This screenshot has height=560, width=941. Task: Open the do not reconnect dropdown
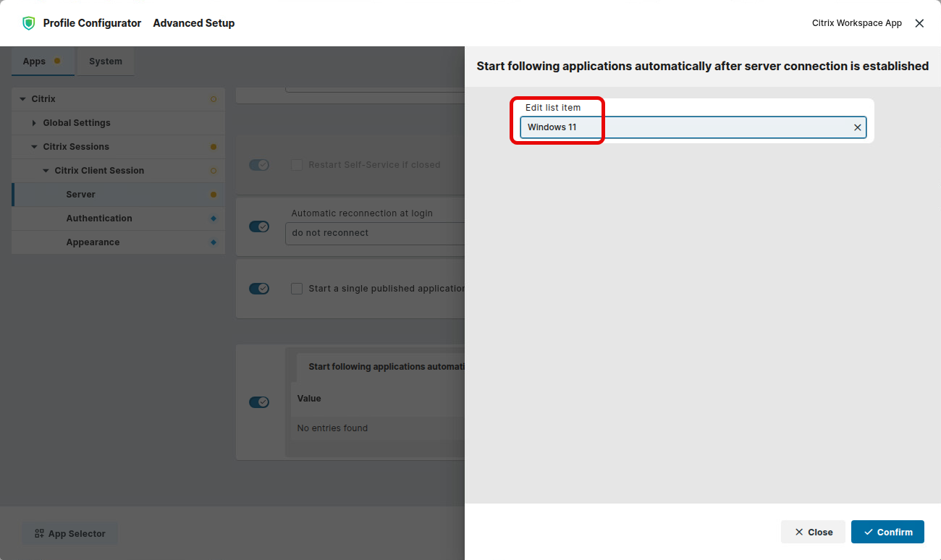click(x=374, y=233)
